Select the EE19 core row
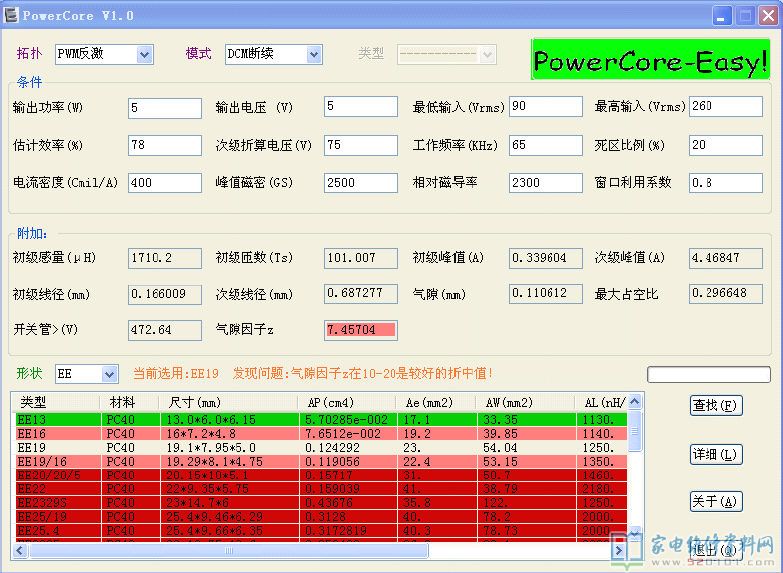The height and width of the screenshot is (573, 783). (321, 448)
